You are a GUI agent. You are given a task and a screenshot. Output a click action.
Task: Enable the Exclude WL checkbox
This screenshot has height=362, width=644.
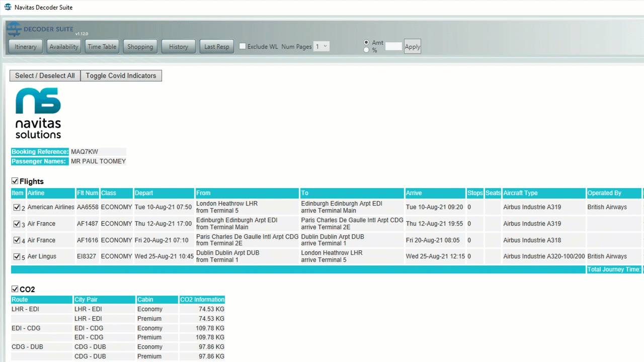pos(243,46)
